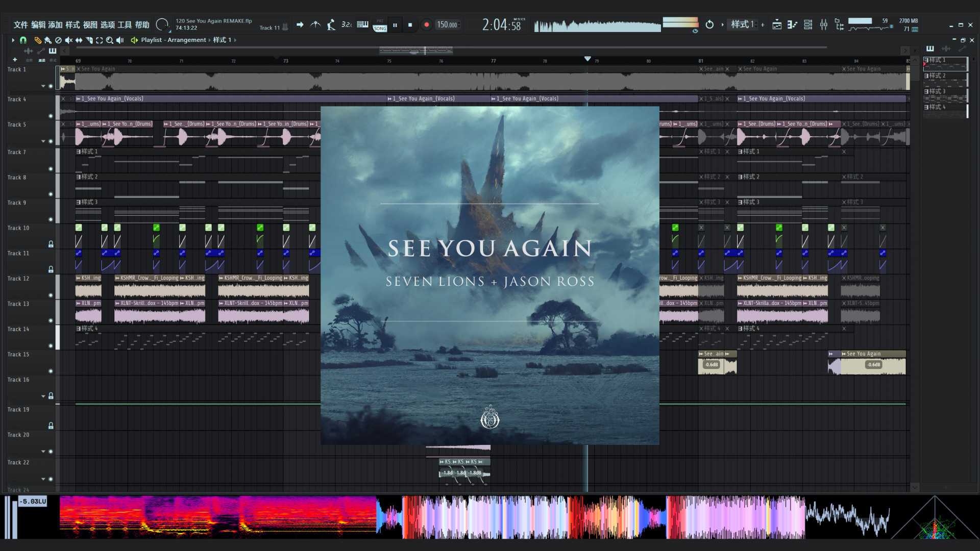Screen dimensions: 980x551
Task: Collapse Track 1 group arrow
Action: 43,86
